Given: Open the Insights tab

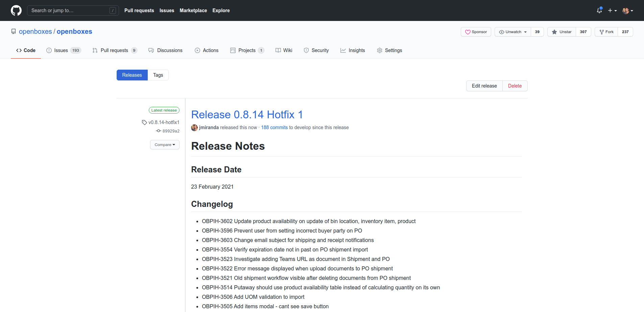Looking at the screenshot, I should point(353,50).
